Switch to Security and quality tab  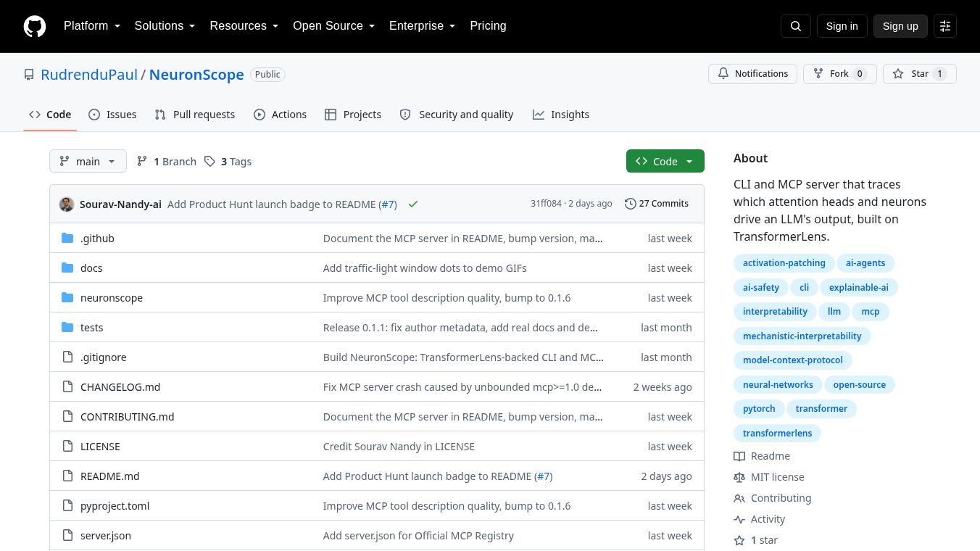tap(457, 115)
